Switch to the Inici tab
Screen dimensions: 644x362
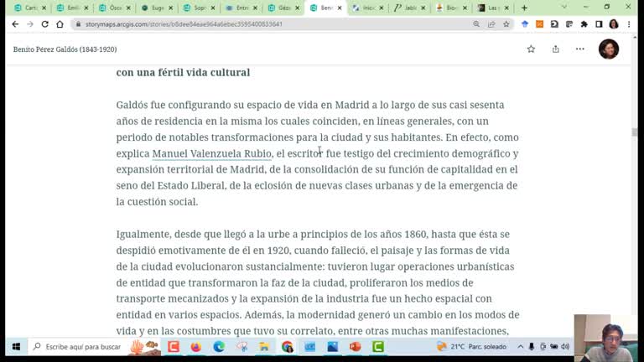[367, 8]
